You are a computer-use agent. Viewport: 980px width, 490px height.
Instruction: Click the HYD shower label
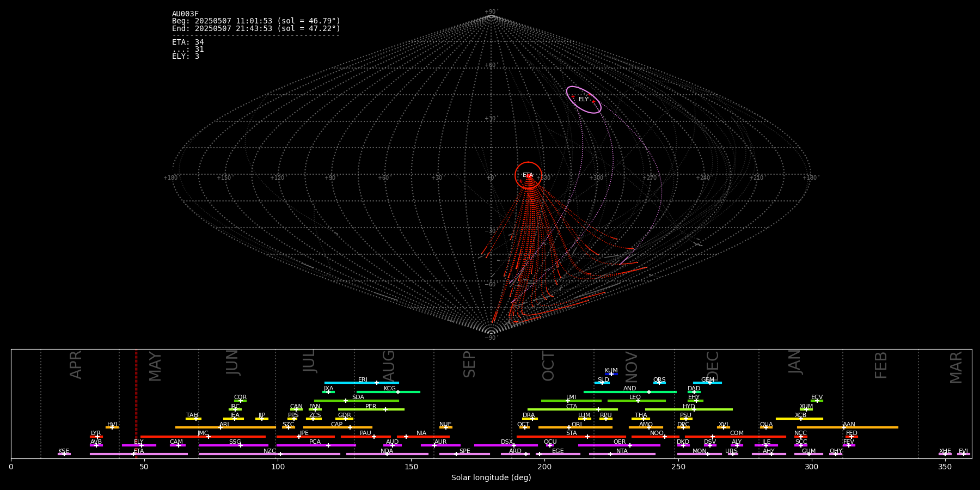689,407
